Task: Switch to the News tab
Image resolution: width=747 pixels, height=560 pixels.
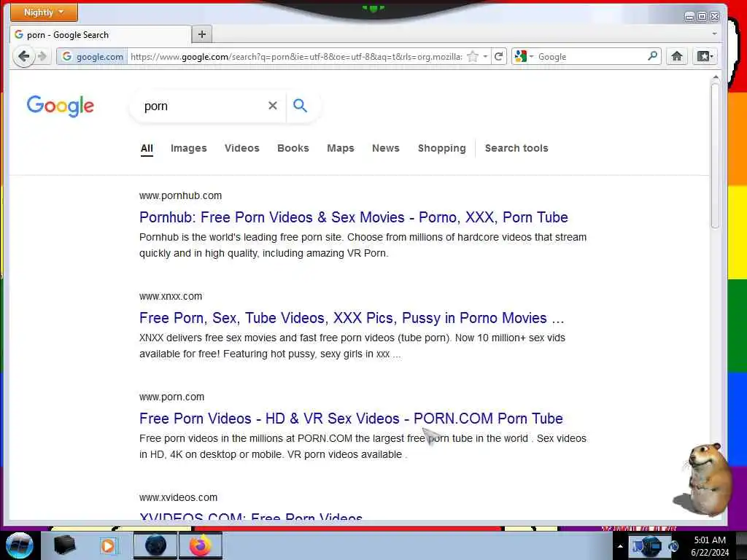Action: click(x=386, y=148)
